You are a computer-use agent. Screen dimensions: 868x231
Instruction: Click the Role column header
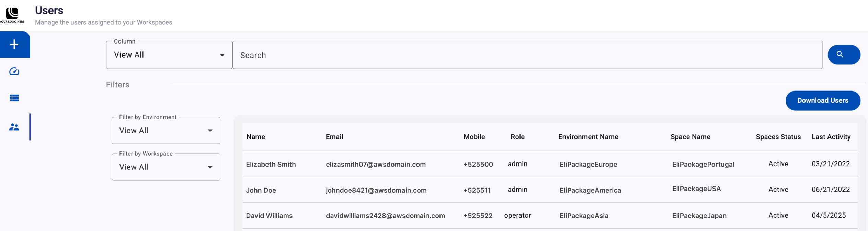point(517,137)
